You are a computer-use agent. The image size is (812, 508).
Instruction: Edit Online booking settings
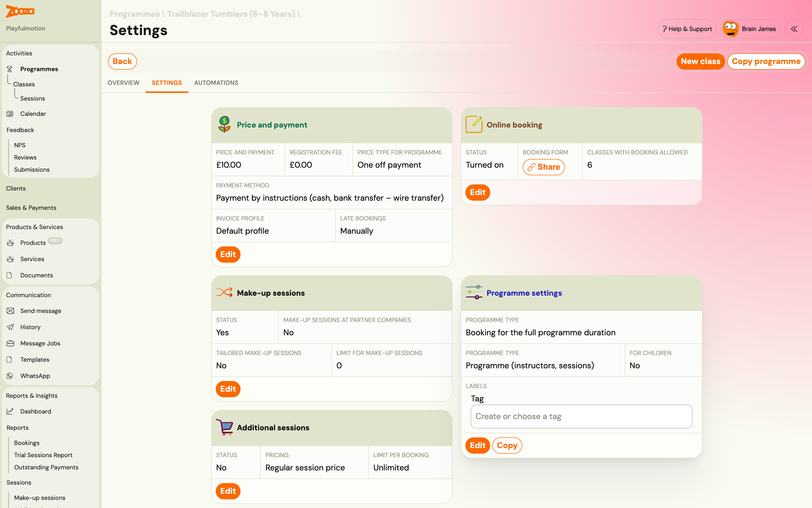(x=478, y=193)
